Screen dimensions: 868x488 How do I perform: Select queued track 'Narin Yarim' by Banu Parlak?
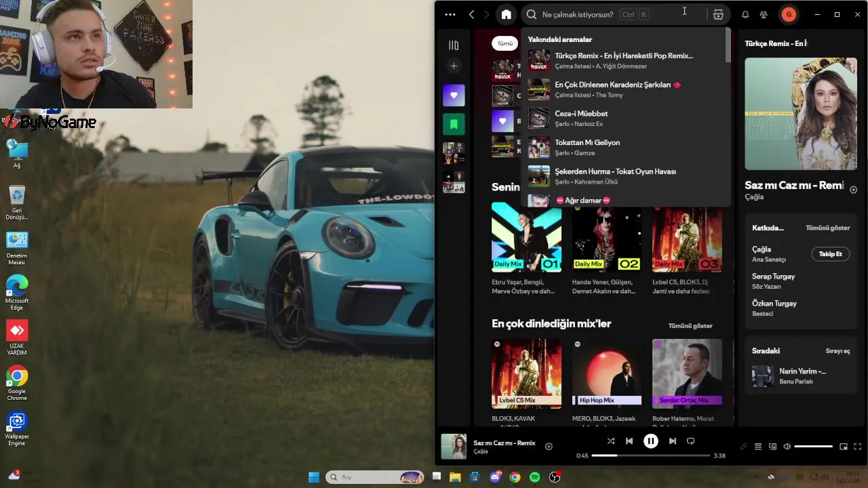(801, 376)
